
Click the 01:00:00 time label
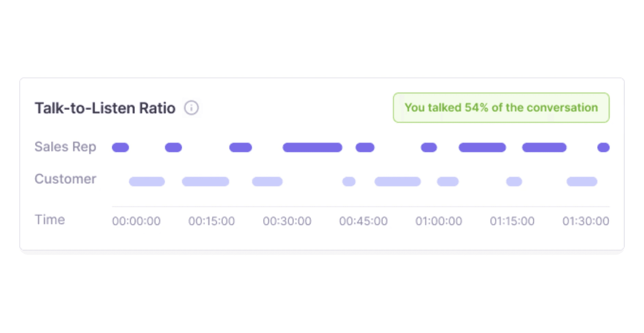click(439, 221)
